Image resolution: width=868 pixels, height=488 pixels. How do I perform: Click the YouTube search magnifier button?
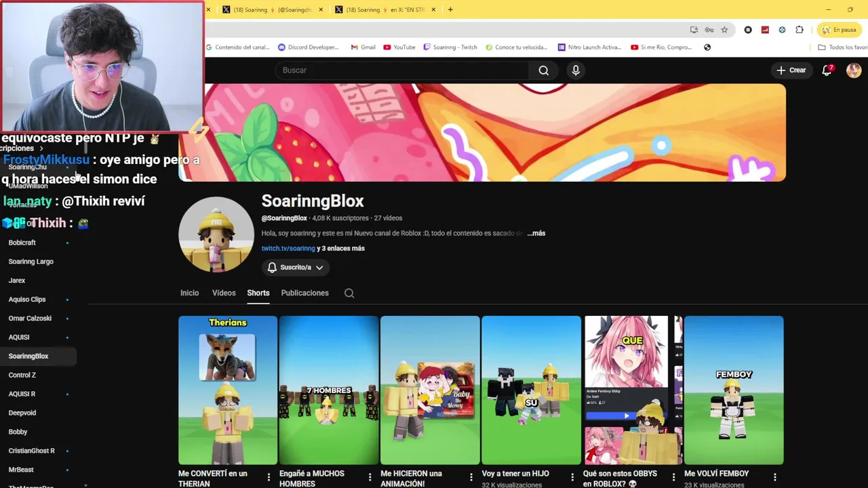543,70
